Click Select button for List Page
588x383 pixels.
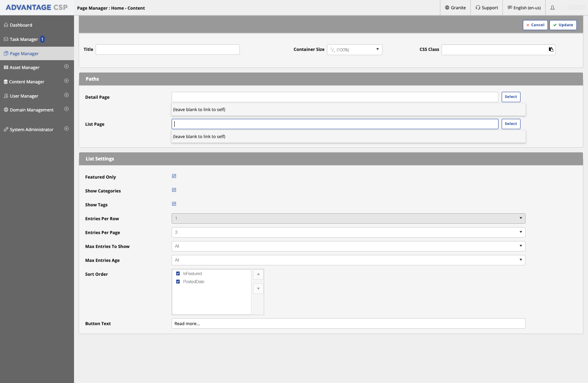point(511,124)
